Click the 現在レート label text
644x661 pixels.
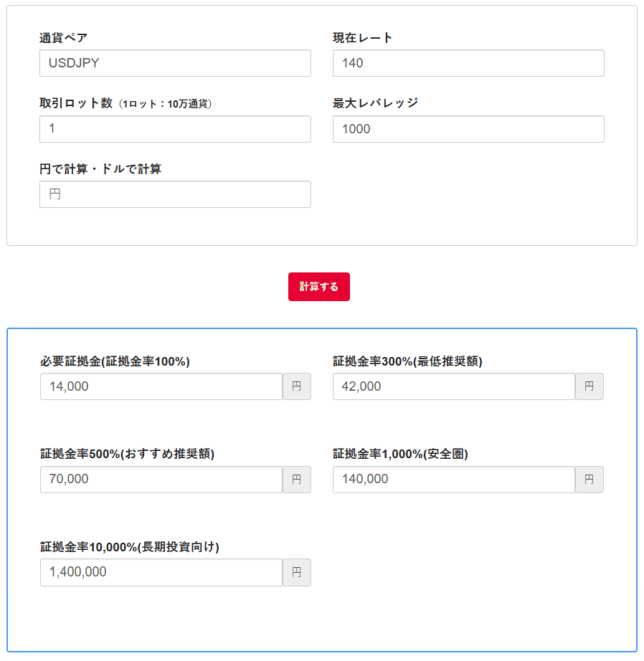click(363, 38)
